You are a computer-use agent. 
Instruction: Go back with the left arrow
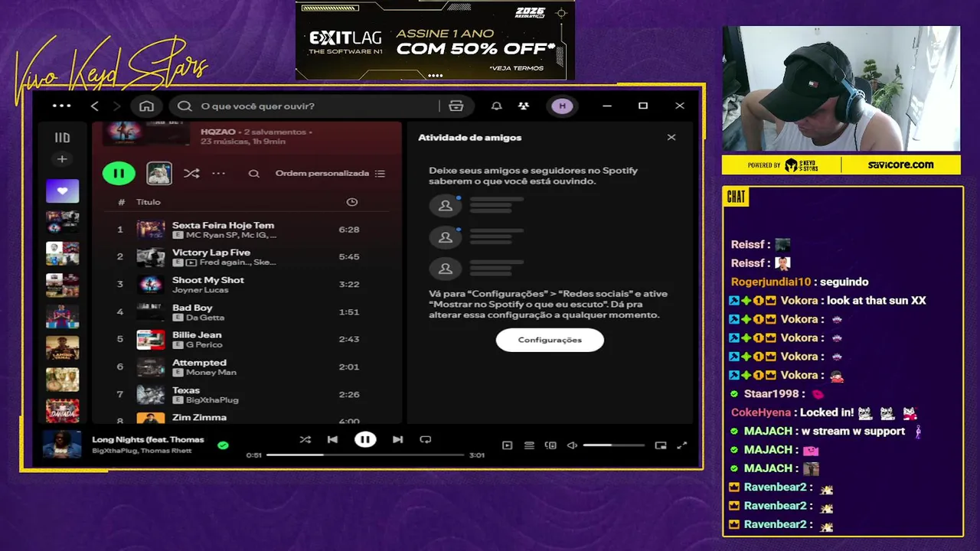pos(95,106)
